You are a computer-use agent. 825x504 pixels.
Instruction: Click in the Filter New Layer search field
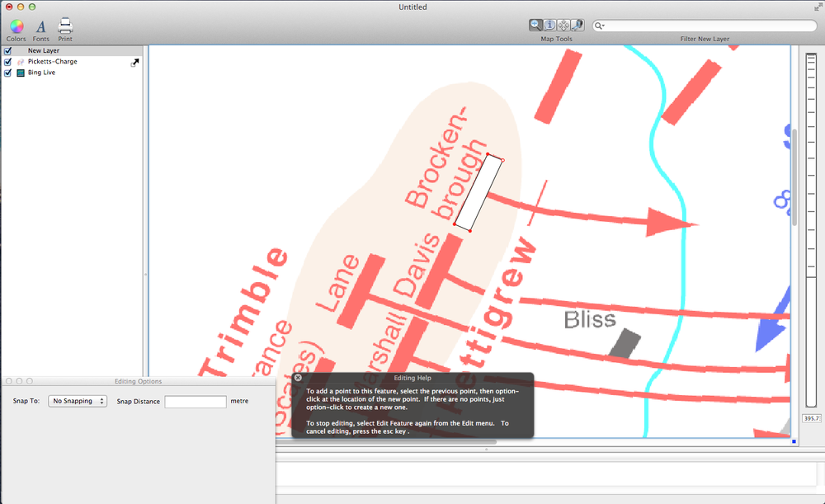click(x=709, y=26)
